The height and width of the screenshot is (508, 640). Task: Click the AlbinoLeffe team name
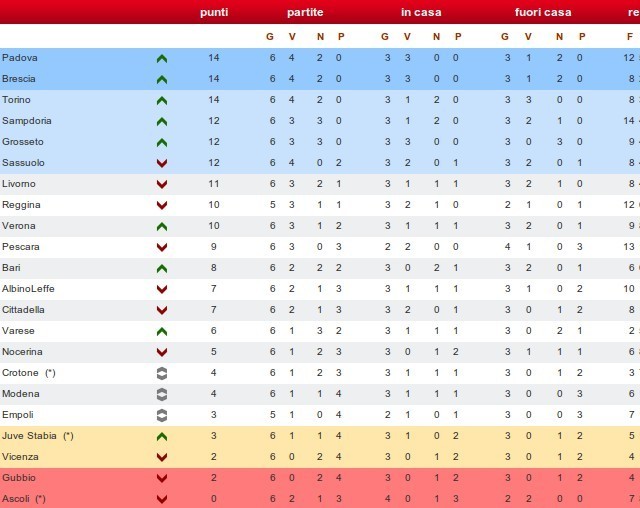pyautogui.click(x=30, y=289)
